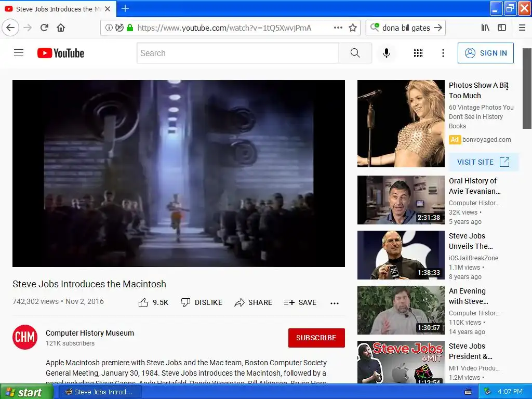Open the Firefox hamburger menu
532x399 pixels.
pos(522,28)
